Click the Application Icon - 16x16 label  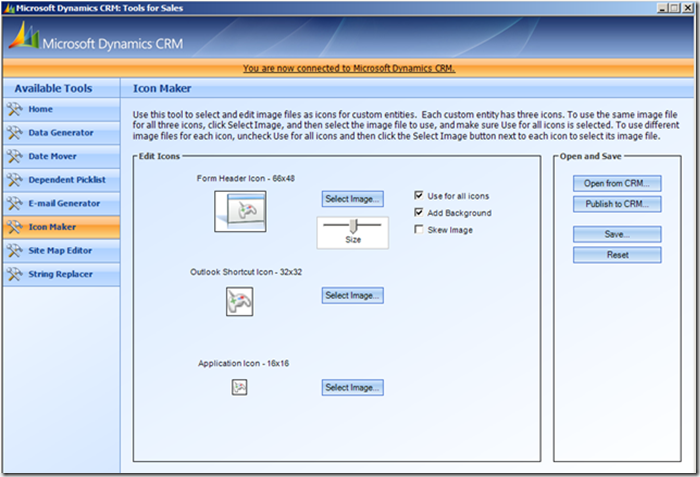pos(243,364)
